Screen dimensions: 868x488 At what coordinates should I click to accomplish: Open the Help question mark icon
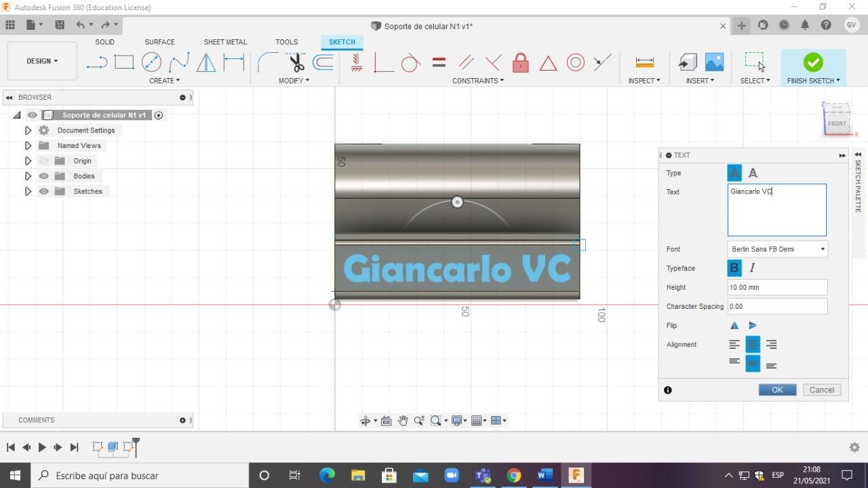(825, 25)
